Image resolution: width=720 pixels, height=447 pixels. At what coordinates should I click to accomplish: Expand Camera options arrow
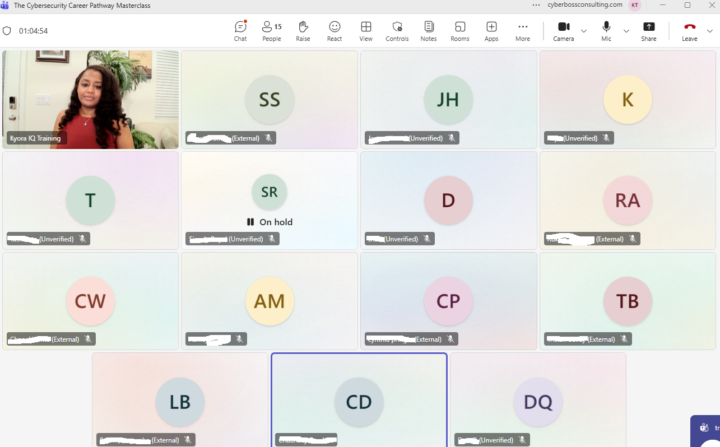(x=584, y=31)
